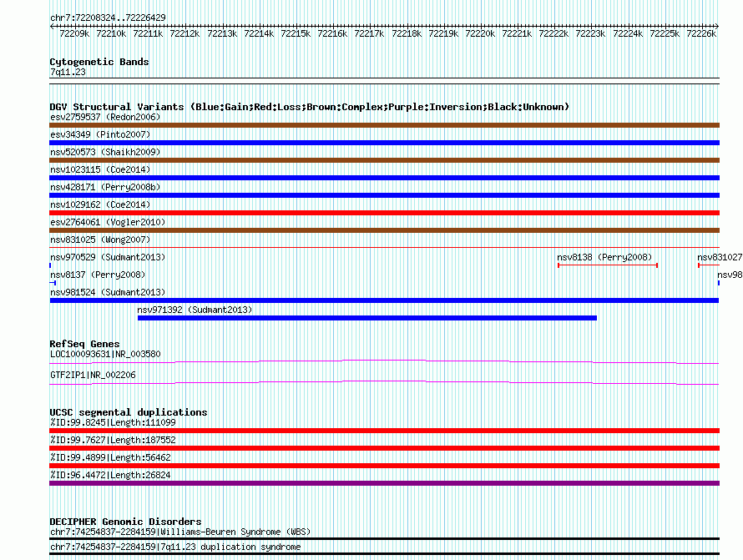Click segmental duplication %ID:96.4472|Length:26824
The height and width of the screenshot is (560, 743).
pyautogui.click(x=110, y=475)
